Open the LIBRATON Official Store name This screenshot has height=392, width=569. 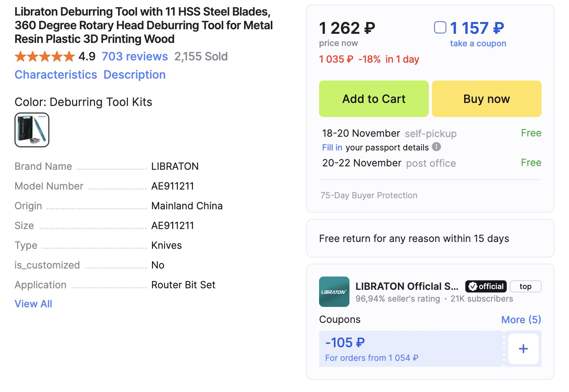407,286
